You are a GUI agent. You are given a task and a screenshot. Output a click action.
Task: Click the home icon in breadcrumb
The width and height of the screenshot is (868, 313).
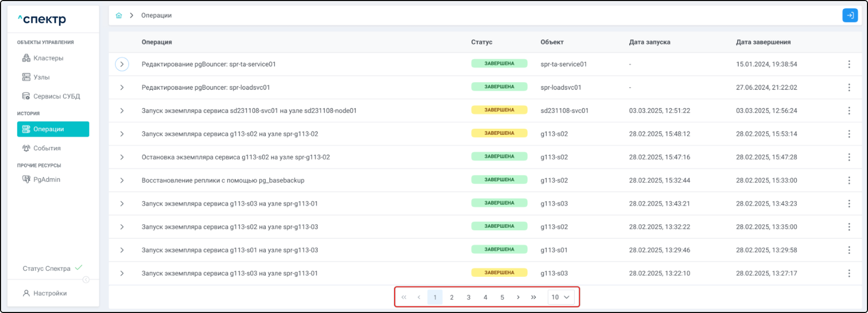119,15
